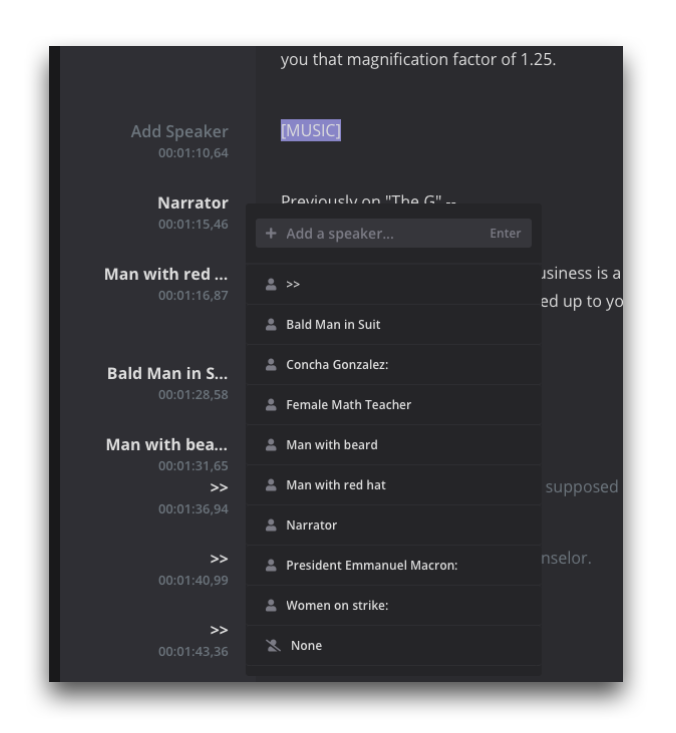Image resolution: width=676 pixels, height=733 pixels.
Task: Click the person icon next to Concha Gonzalez
Action: tap(271, 365)
